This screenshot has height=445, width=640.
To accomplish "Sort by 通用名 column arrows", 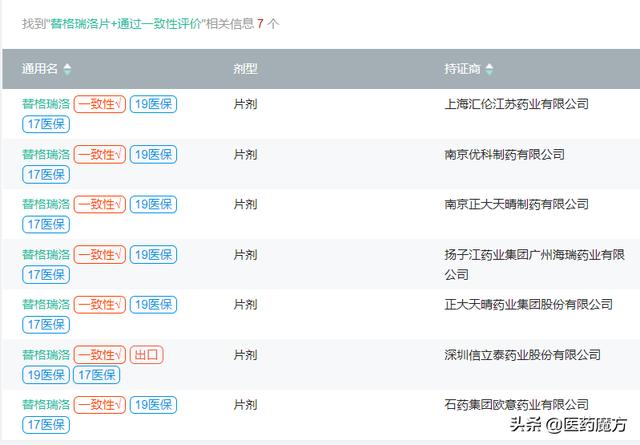I will (x=67, y=69).
